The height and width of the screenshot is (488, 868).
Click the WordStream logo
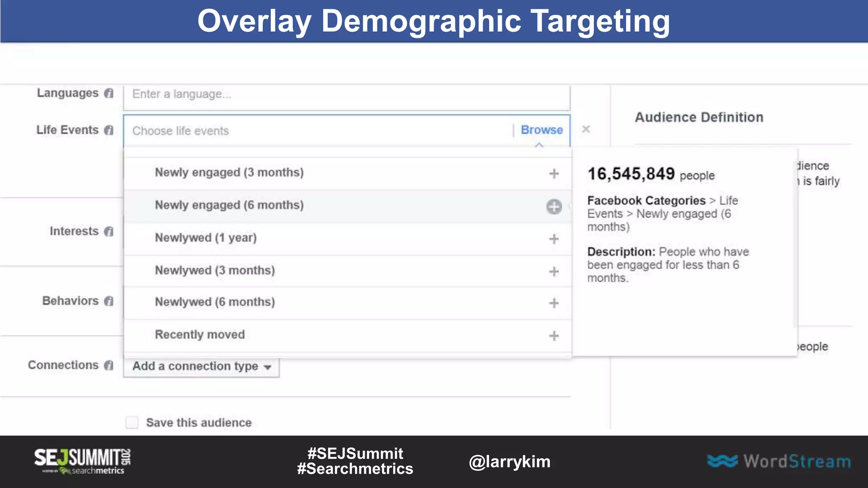pos(779,461)
